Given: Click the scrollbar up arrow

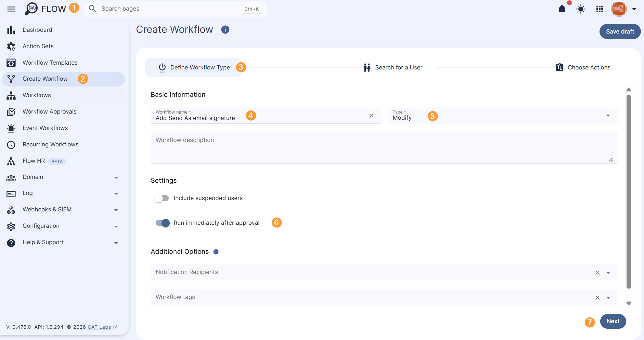Looking at the screenshot, I should pyautogui.click(x=629, y=90).
